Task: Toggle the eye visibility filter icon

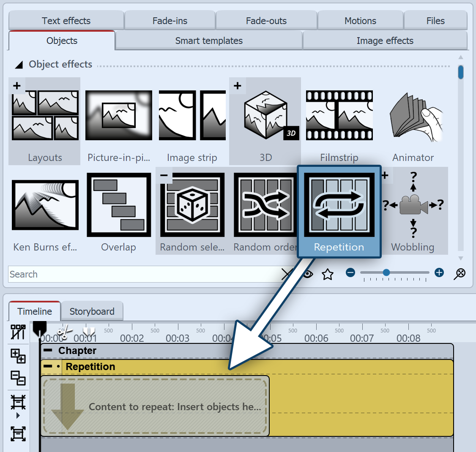Action: point(308,274)
